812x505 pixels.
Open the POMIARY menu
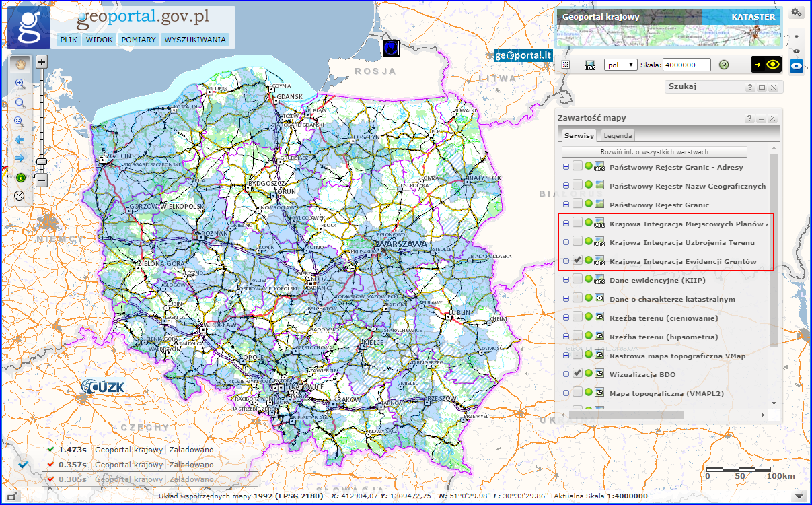[139, 40]
